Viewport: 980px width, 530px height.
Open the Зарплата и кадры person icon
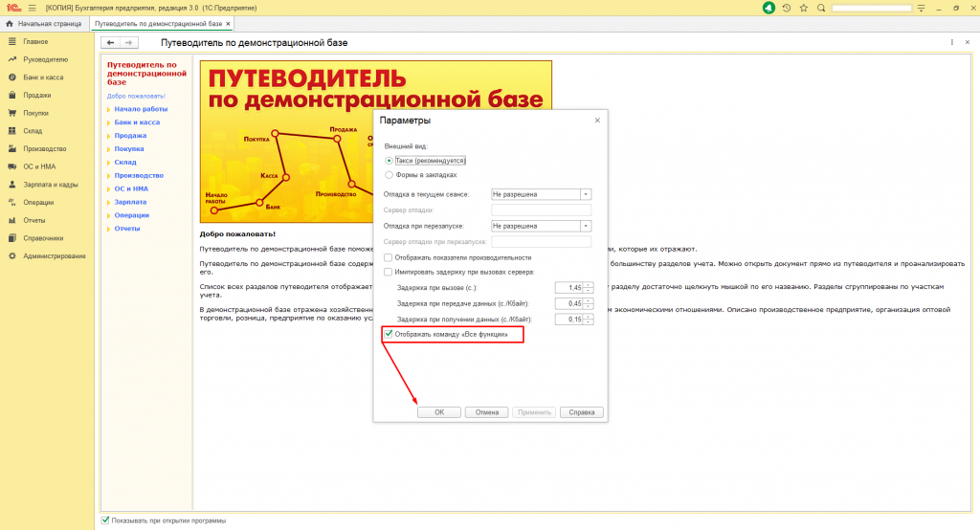11,185
